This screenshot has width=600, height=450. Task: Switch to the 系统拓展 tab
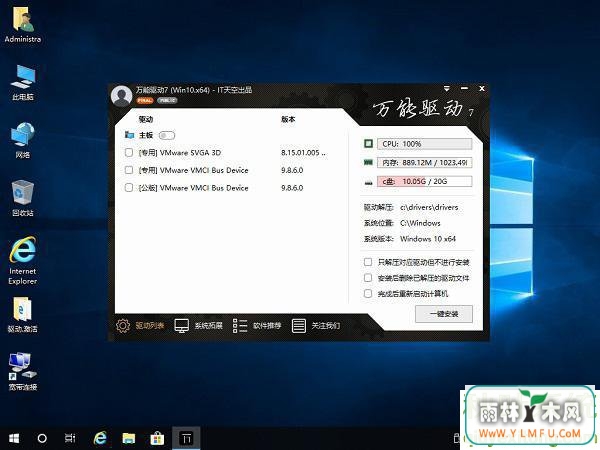click(199, 326)
